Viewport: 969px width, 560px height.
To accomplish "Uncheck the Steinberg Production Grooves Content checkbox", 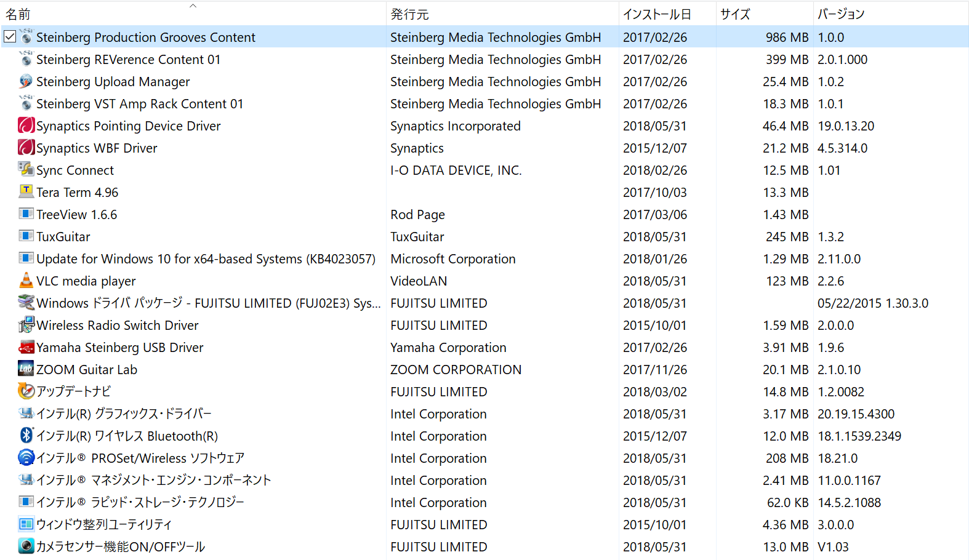I will (10, 37).
